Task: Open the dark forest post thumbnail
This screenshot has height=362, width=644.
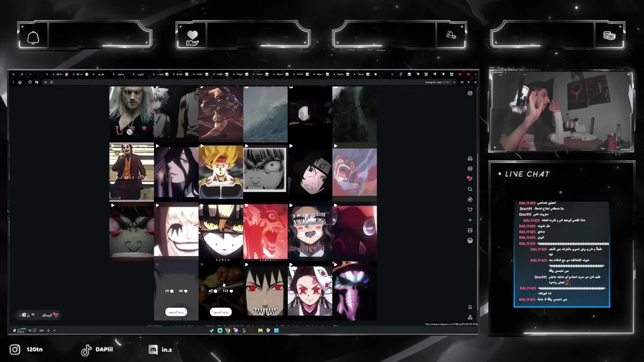Action: pos(354,114)
